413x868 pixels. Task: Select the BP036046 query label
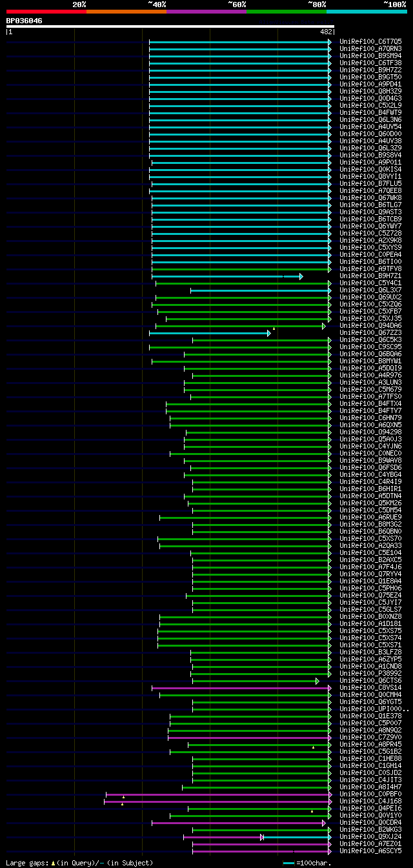(x=25, y=21)
